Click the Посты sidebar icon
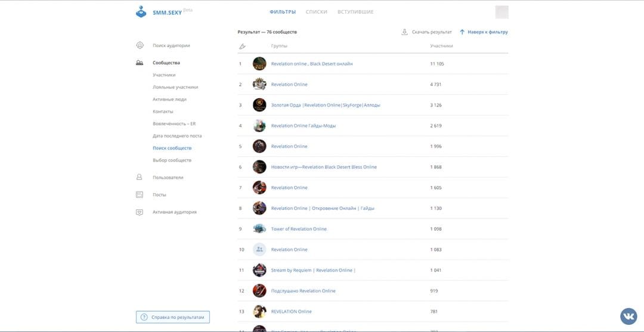 click(140, 194)
